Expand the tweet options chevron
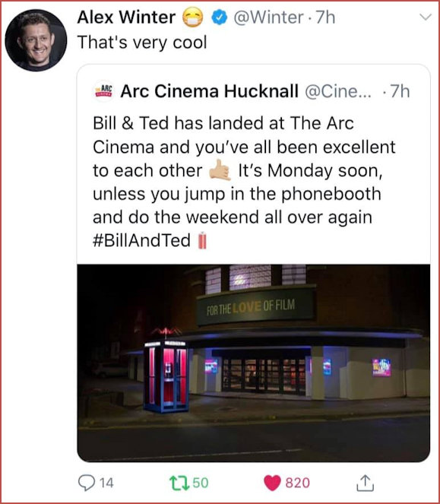440x504 pixels. click(426, 17)
